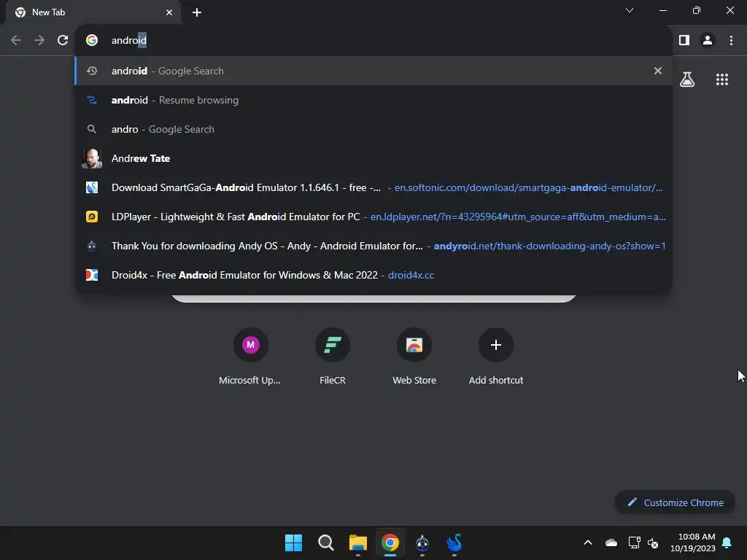
Task: Click the muted volume tray icon
Action: tap(653, 542)
